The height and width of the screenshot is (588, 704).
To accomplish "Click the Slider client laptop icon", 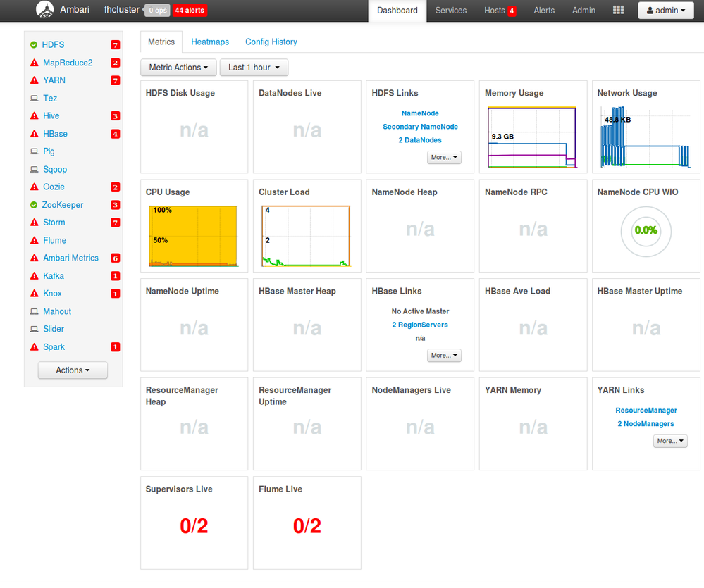I will 34,329.
